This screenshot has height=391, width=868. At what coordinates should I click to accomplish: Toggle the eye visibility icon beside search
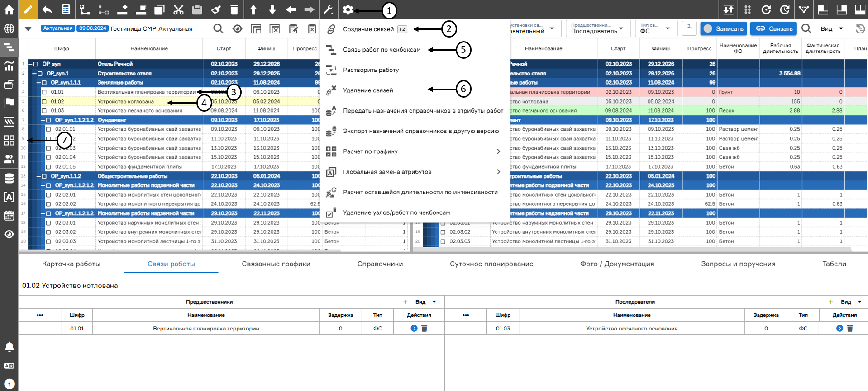[237, 28]
